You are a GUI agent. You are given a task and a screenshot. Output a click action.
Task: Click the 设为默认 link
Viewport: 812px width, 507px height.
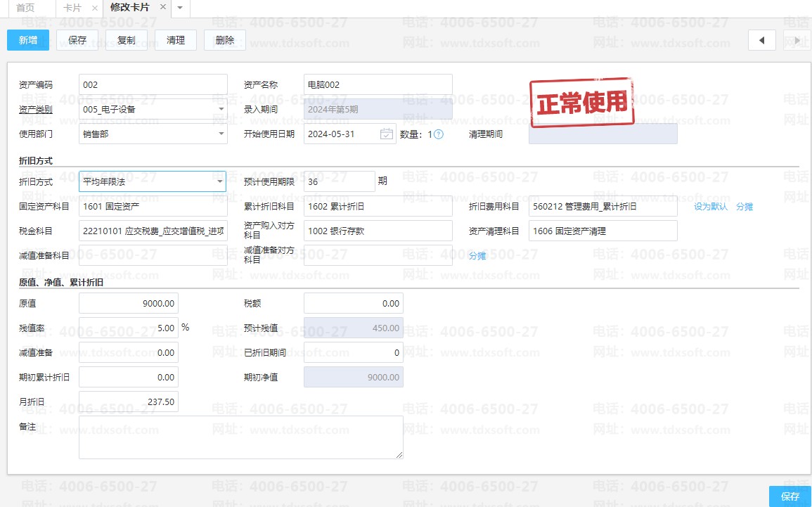[711, 207]
